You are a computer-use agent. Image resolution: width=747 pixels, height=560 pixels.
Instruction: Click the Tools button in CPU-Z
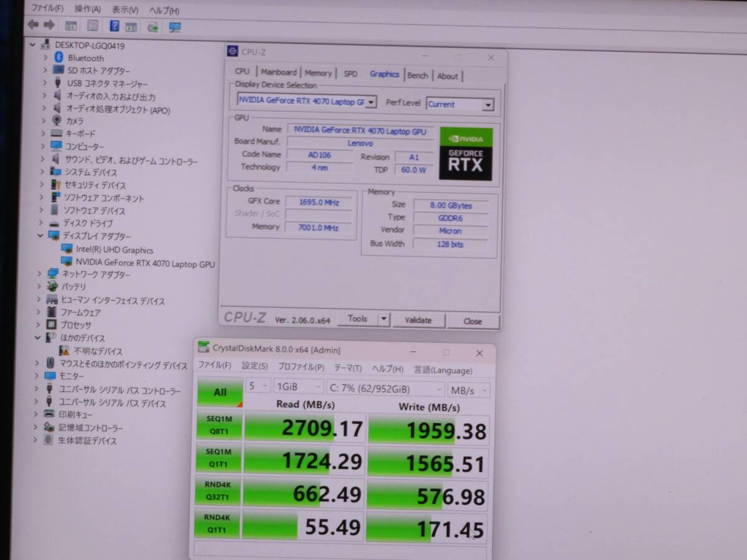coord(357,319)
